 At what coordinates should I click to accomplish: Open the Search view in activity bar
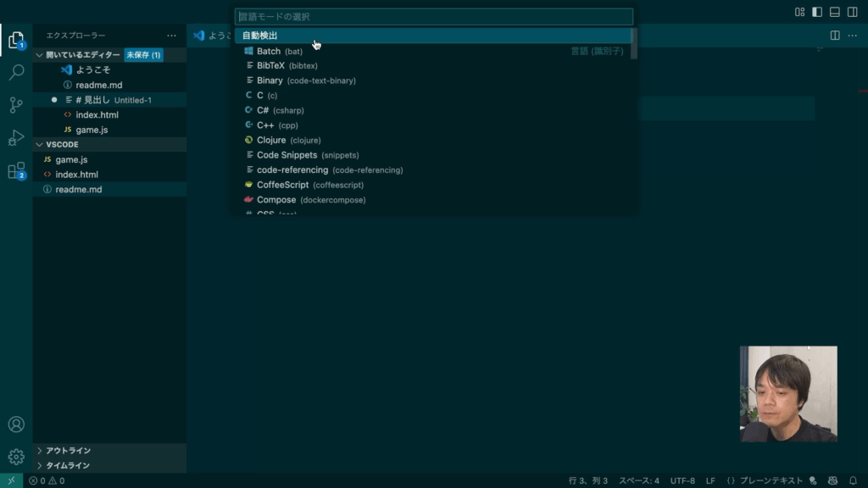coord(16,72)
